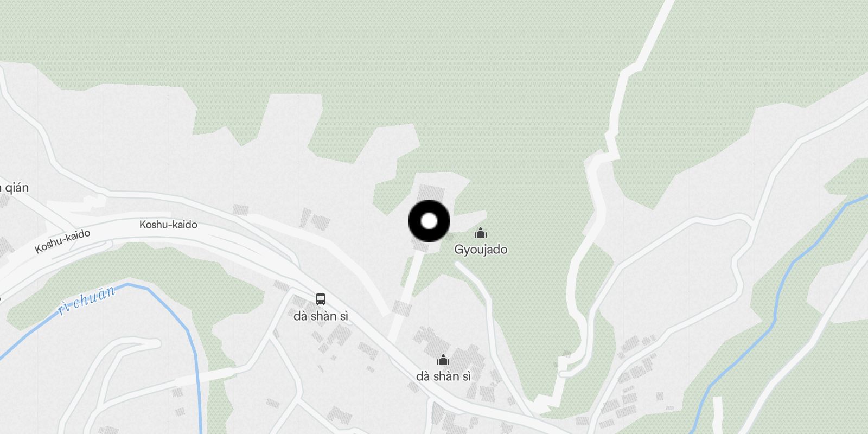
Task: Open dà shàn sì label below temple icon
Action: (x=443, y=376)
